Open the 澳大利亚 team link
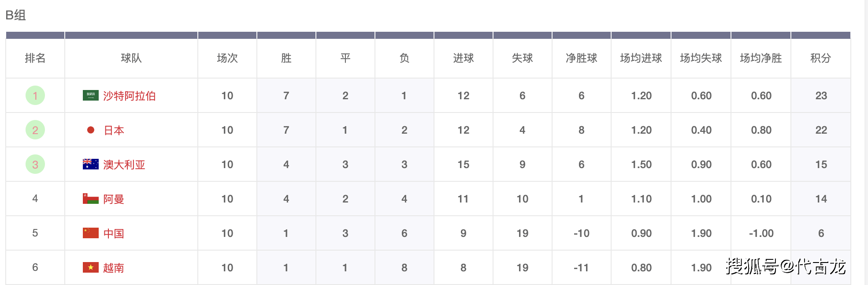 point(124,165)
